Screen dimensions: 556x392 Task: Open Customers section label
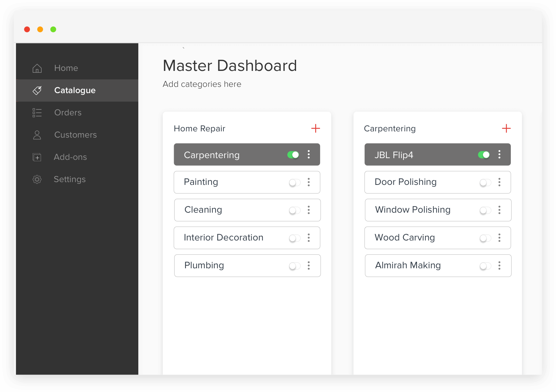tap(75, 135)
